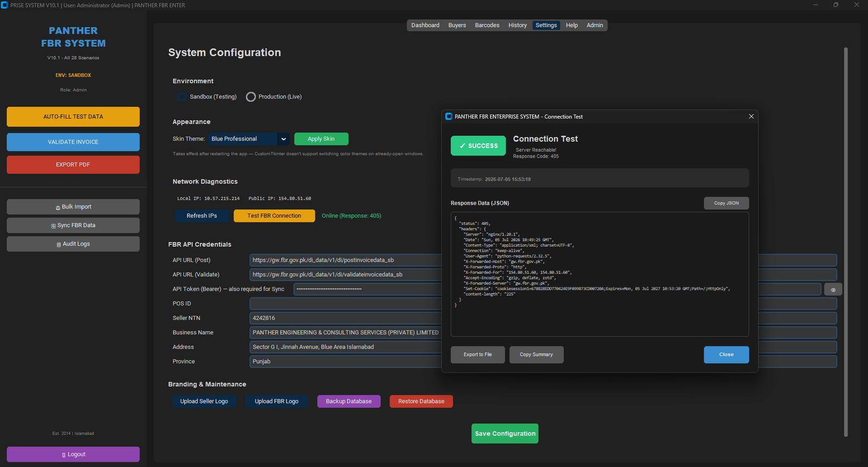Image resolution: width=868 pixels, height=467 pixels.
Task: Click the 'Response Code: 405' text
Action: 536,156
